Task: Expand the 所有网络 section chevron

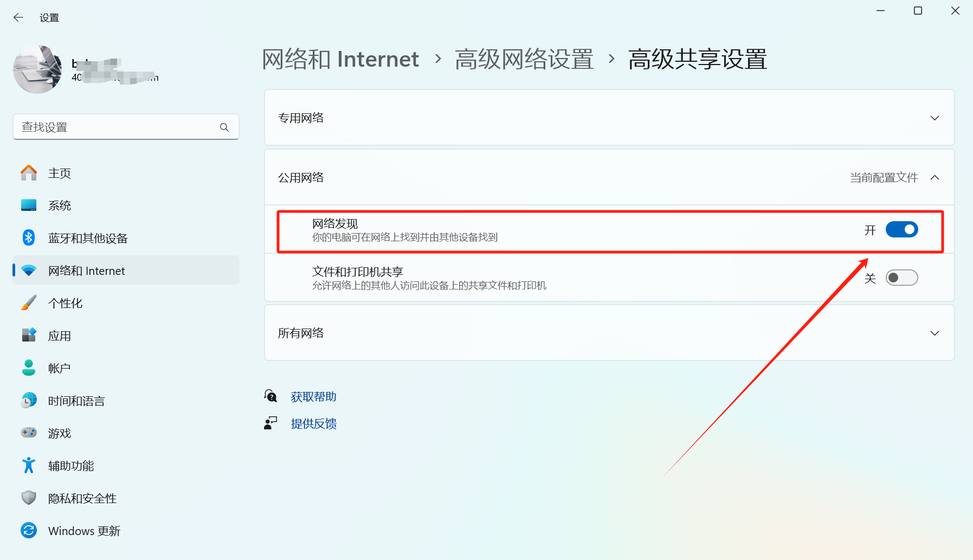Action: 935,333
